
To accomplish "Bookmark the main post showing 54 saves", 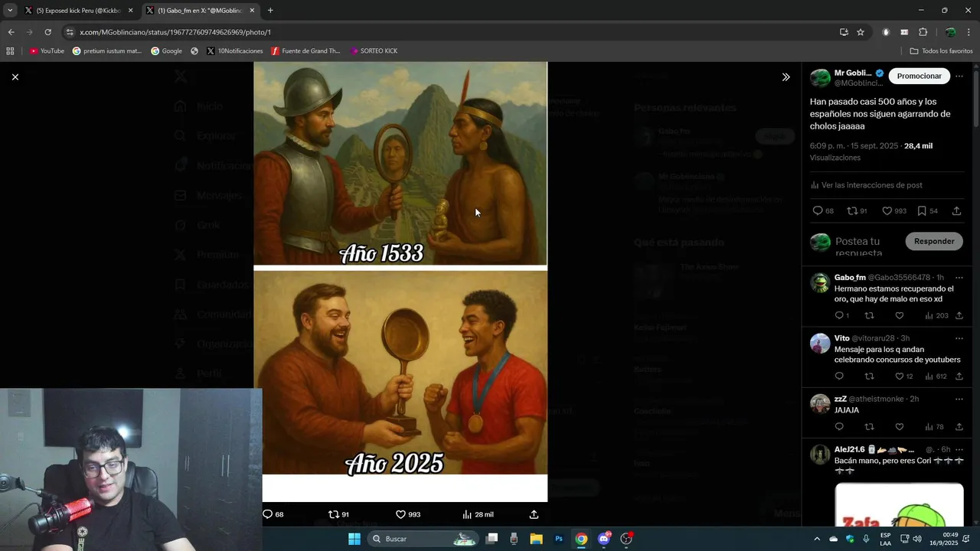I will click(927, 211).
